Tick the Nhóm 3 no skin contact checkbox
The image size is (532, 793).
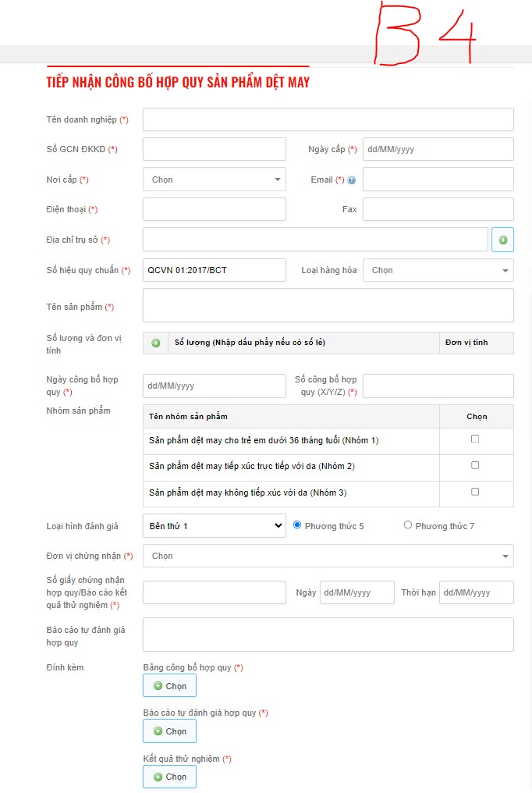pyautogui.click(x=475, y=492)
